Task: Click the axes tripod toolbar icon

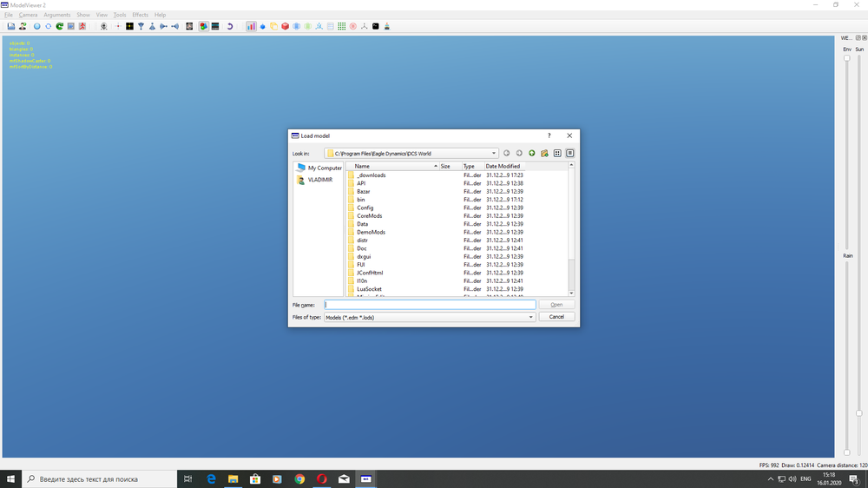Action: (x=365, y=26)
